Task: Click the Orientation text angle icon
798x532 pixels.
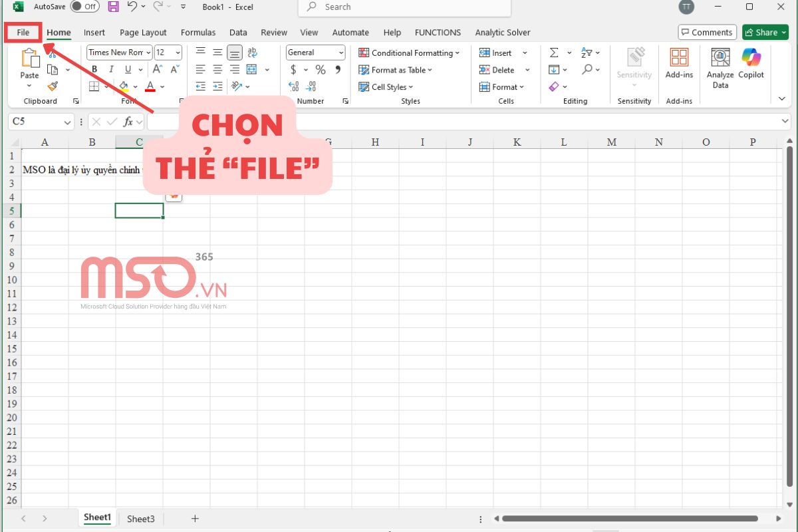Action: [237, 86]
